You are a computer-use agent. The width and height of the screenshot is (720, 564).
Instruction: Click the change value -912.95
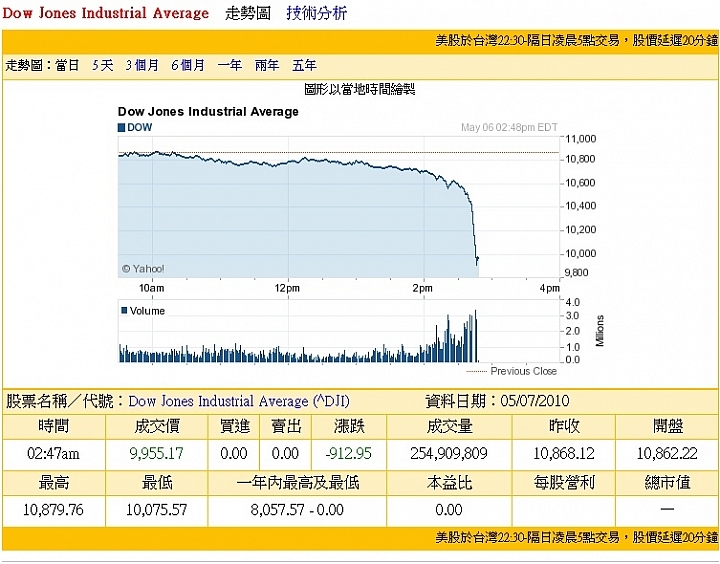pos(349,454)
